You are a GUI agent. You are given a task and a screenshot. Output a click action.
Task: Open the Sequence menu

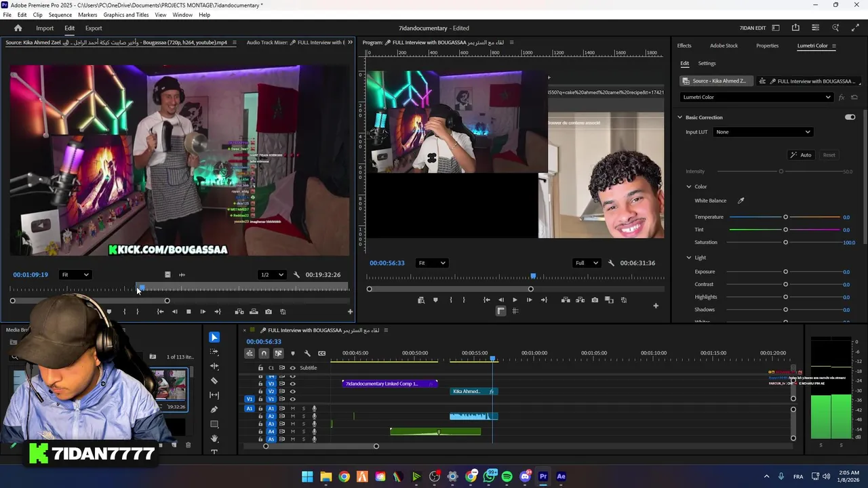pyautogui.click(x=60, y=15)
